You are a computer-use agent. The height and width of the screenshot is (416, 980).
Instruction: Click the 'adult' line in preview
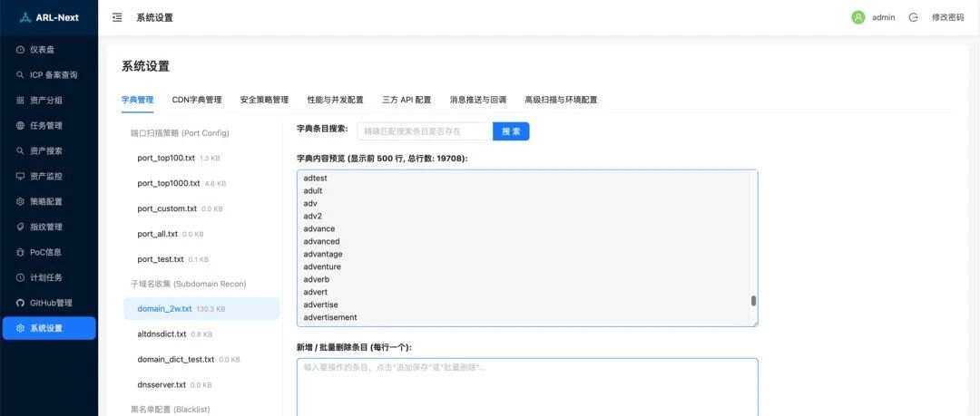tap(313, 190)
